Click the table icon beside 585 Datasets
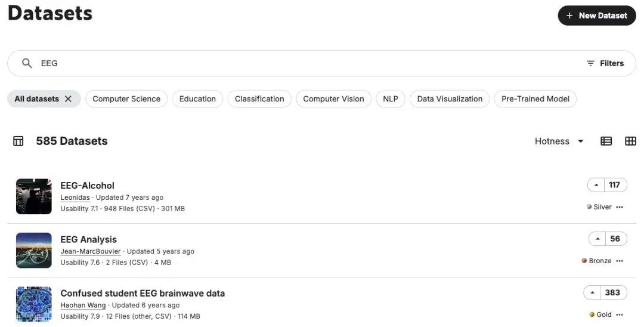 click(18, 141)
